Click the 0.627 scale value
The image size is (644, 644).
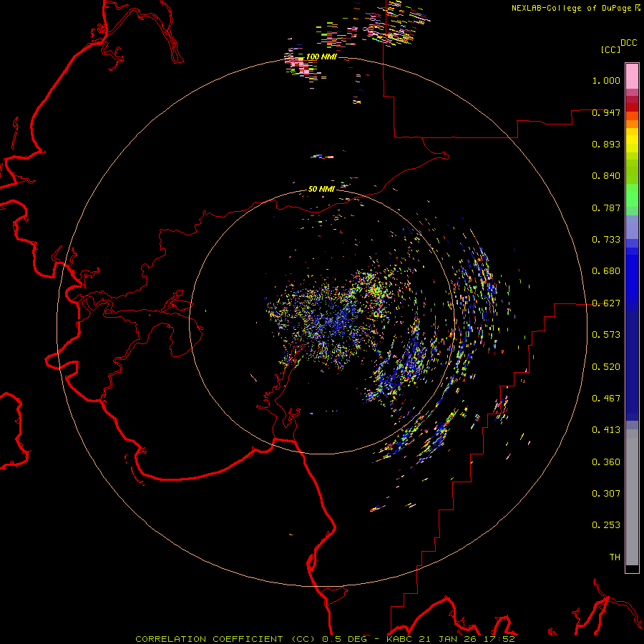coord(606,303)
